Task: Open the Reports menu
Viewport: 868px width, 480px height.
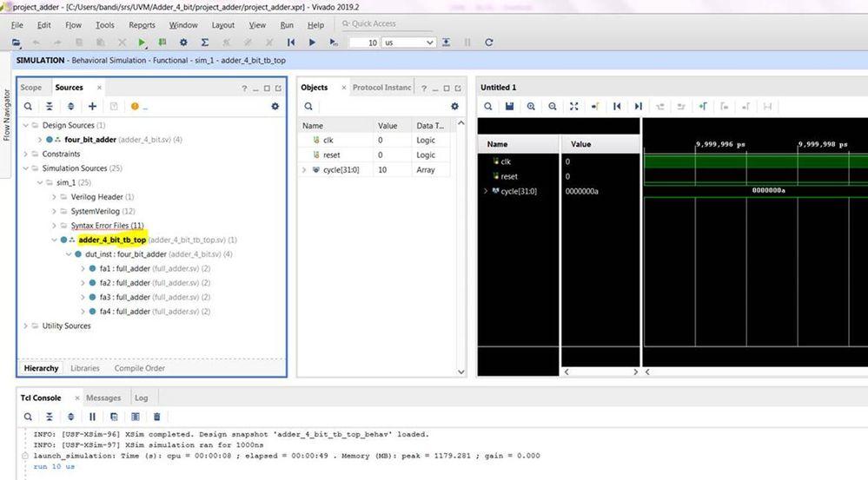Action: pos(142,25)
